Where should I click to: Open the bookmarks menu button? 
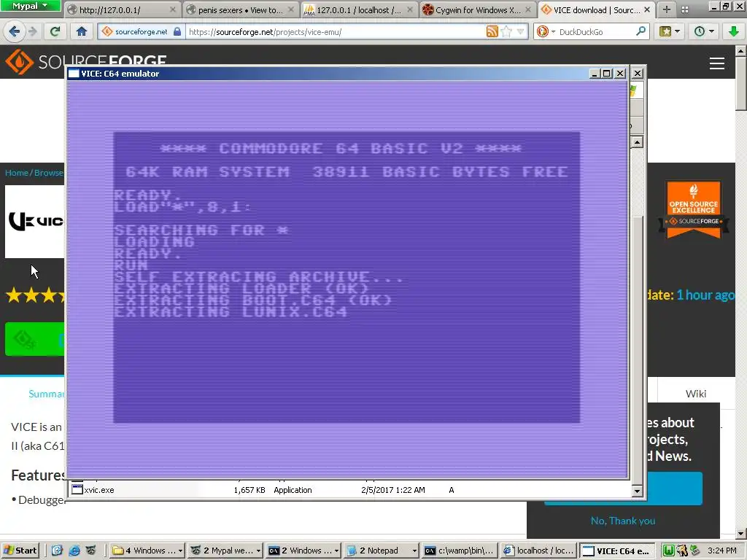point(670,32)
